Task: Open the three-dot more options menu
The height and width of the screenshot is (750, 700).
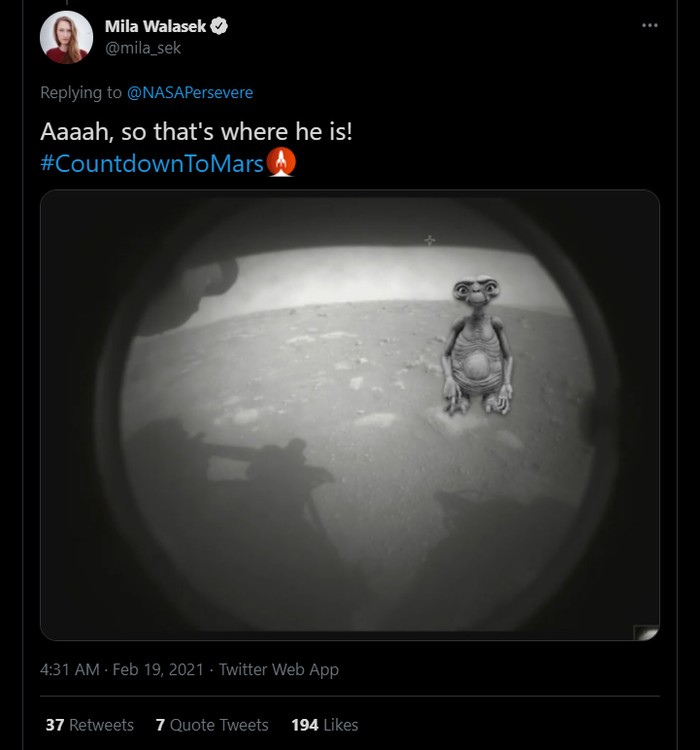Action: pyautogui.click(x=650, y=25)
